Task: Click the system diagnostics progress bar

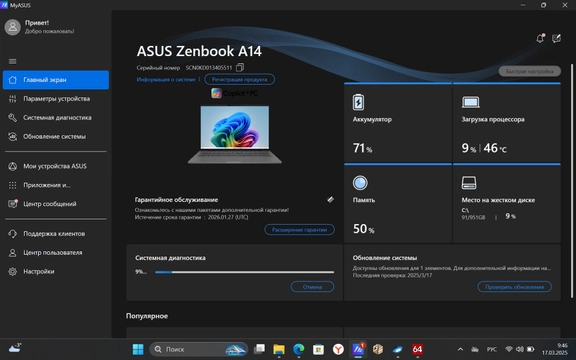Action: pos(245,272)
